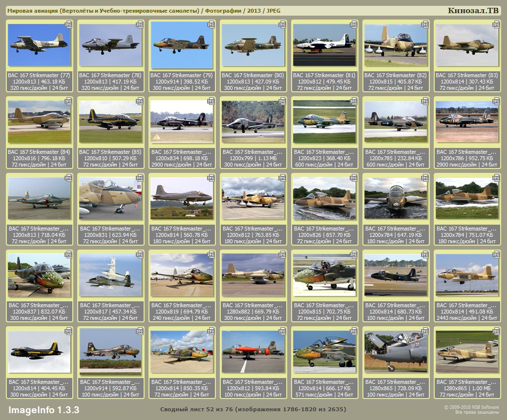
Task: Click the Кинозал.ТВ logo
Action: tap(473, 11)
